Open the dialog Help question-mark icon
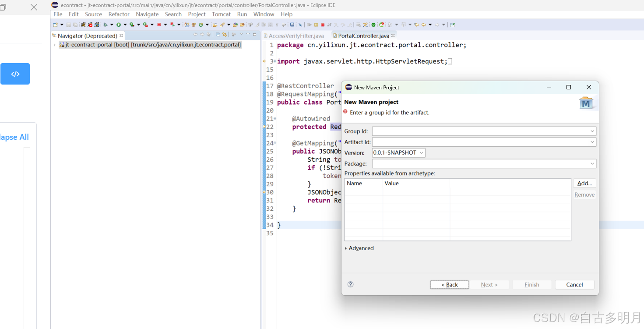Image resolution: width=644 pixels, height=329 pixels. click(x=350, y=284)
